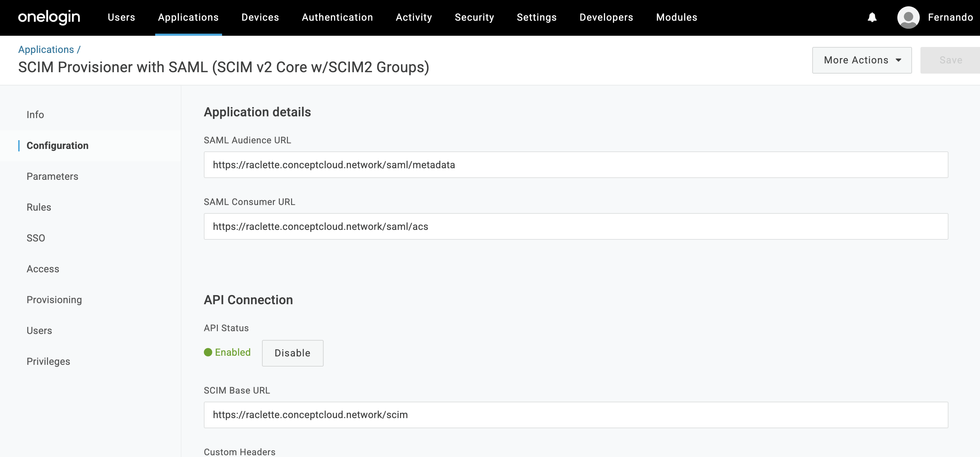The height and width of the screenshot is (457, 980).
Task: Open the Users menu in top navigation
Action: coord(121,18)
